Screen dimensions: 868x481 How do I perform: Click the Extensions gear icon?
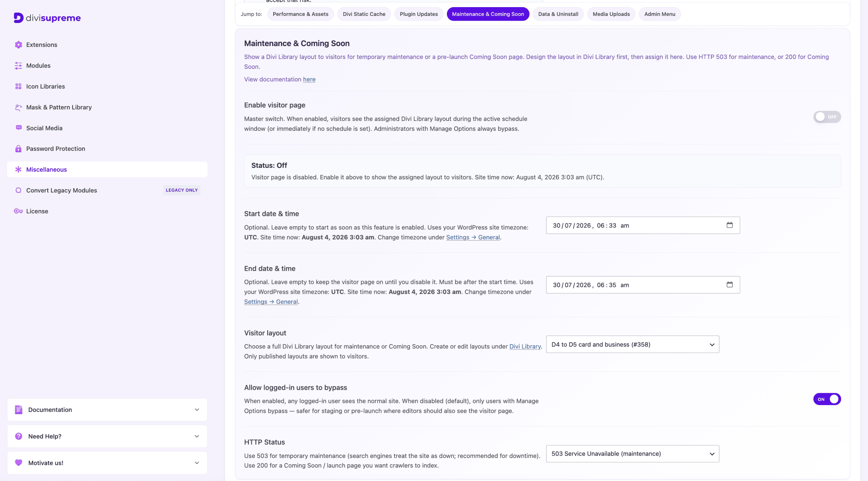coord(18,45)
